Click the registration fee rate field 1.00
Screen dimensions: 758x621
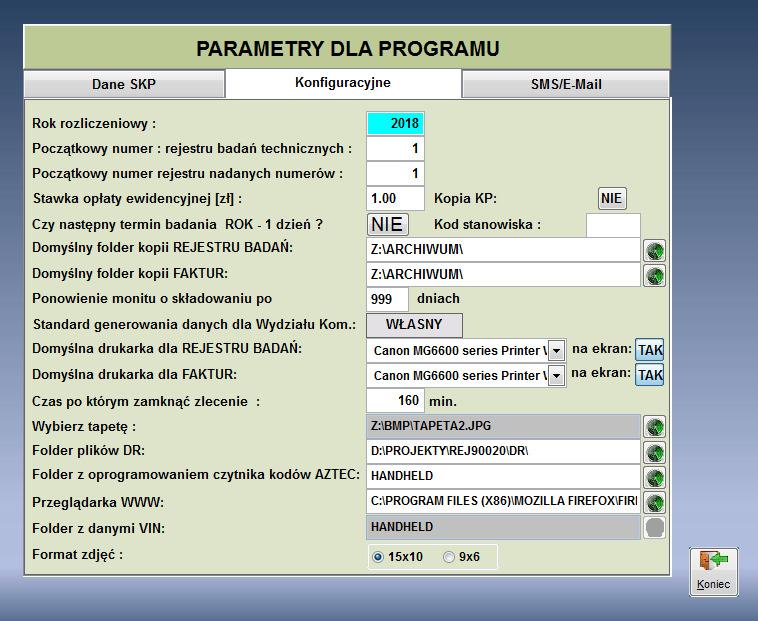[395, 199]
